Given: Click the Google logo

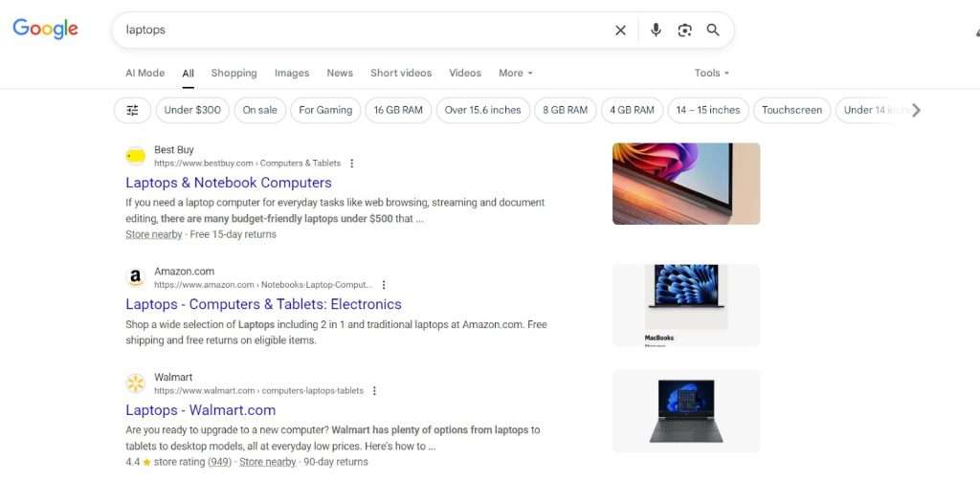Looking at the screenshot, I should (45, 29).
